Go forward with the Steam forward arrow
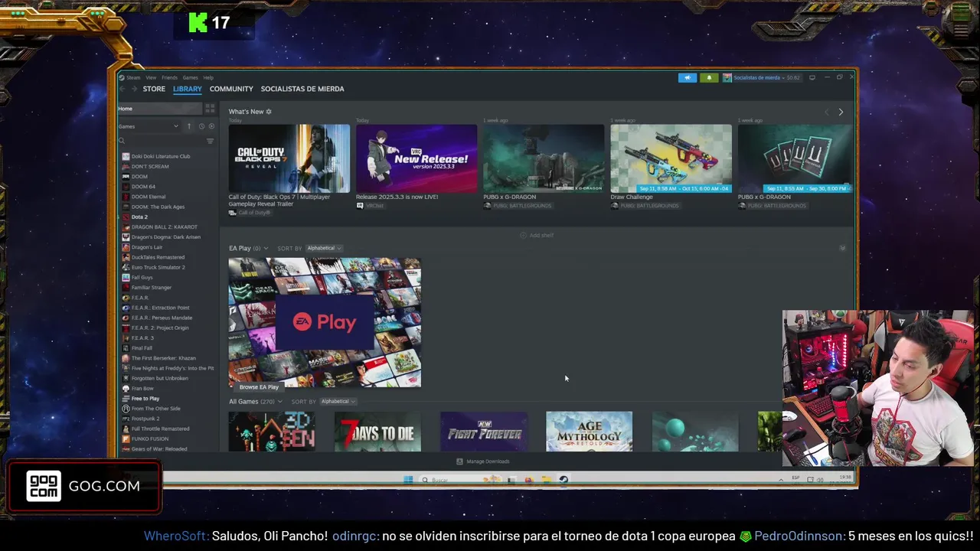980x551 pixels. [134, 89]
